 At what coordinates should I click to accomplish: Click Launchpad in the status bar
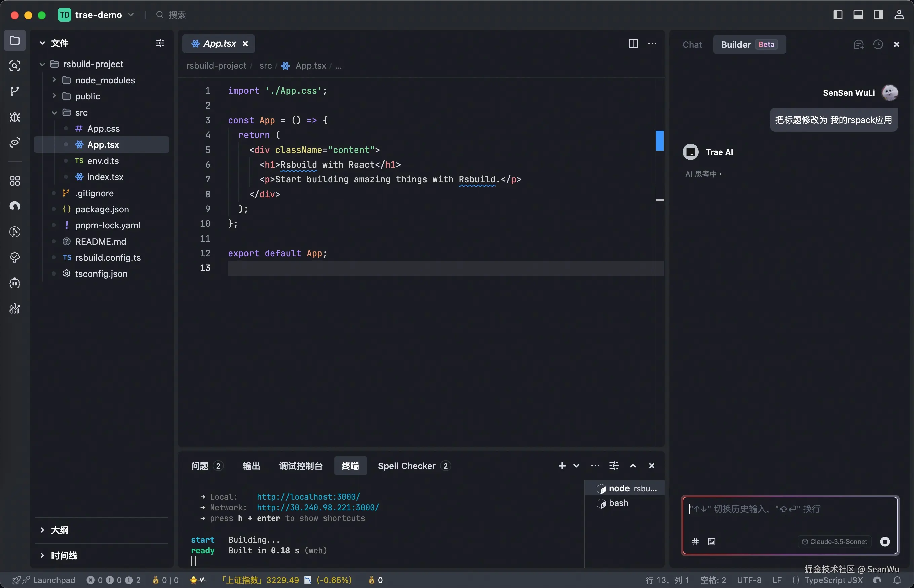pyautogui.click(x=54, y=580)
